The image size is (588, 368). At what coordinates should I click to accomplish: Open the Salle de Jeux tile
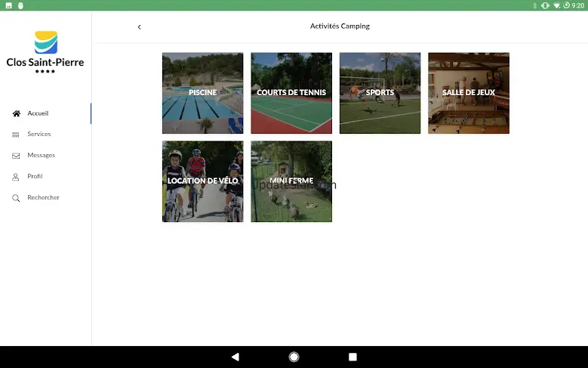(469, 93)
